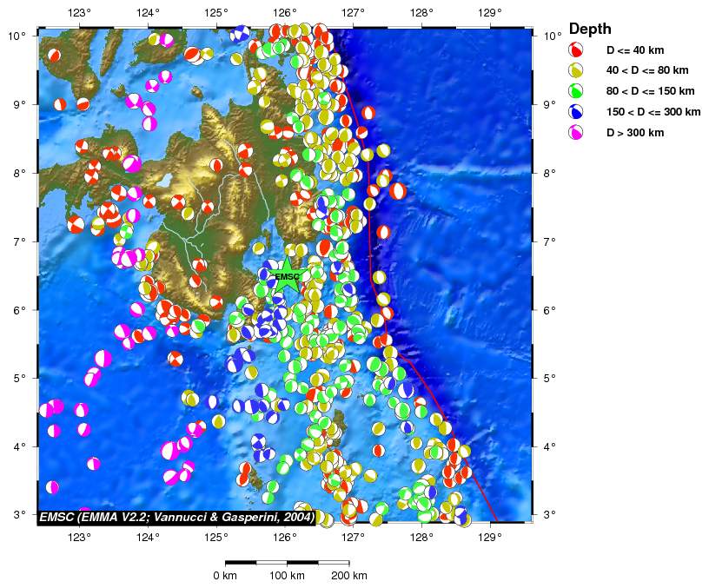Select the Depth legend title

(x=590, y=29)
